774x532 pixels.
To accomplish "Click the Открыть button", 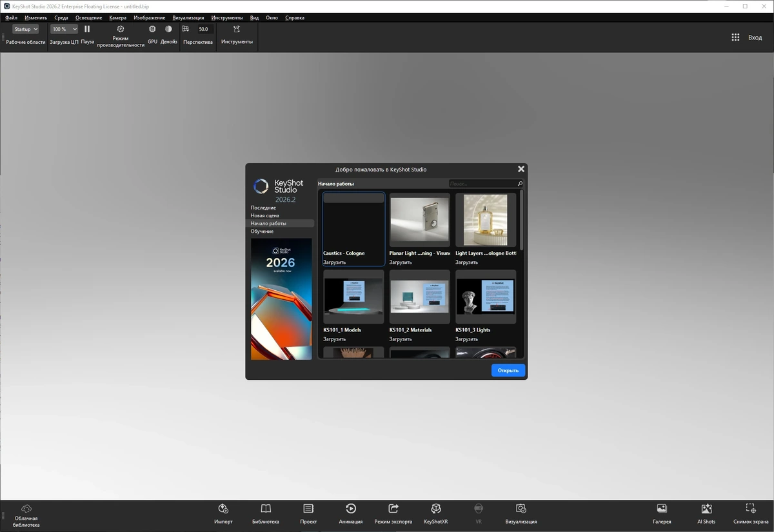I will tap(508, 370).
